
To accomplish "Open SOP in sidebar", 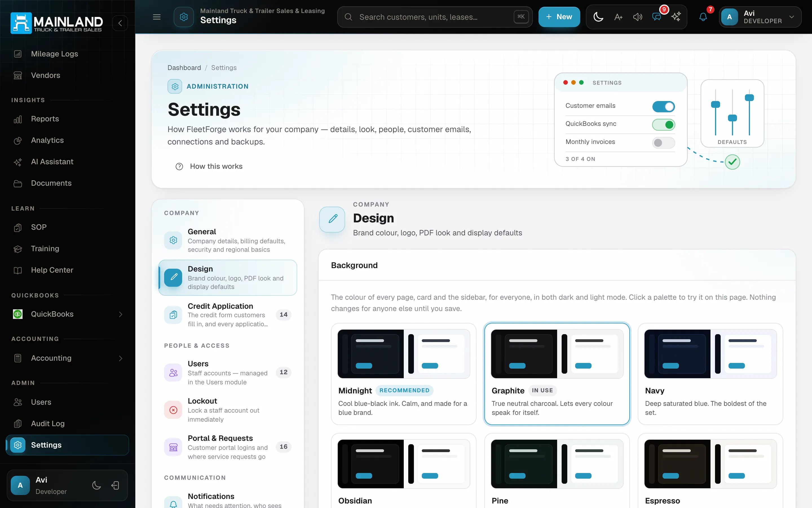I will click(x=67, y=227).
